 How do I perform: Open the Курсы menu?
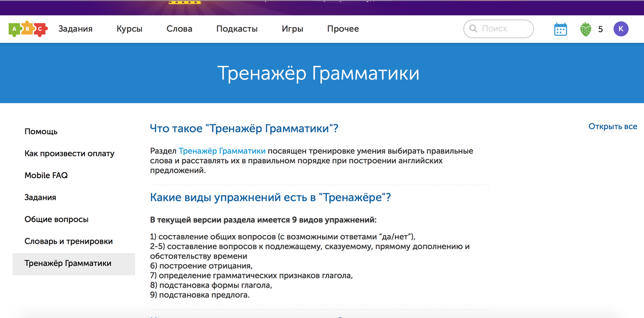[129, 29]
